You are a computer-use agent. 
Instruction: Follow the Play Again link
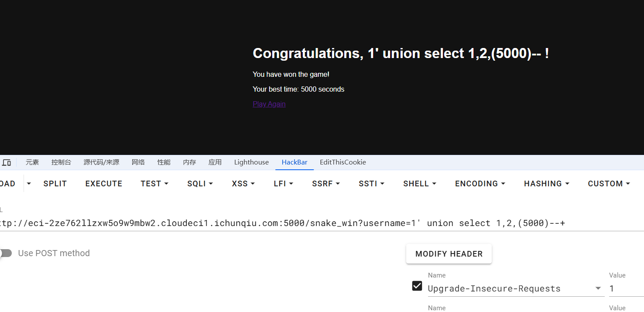point(269,104)
